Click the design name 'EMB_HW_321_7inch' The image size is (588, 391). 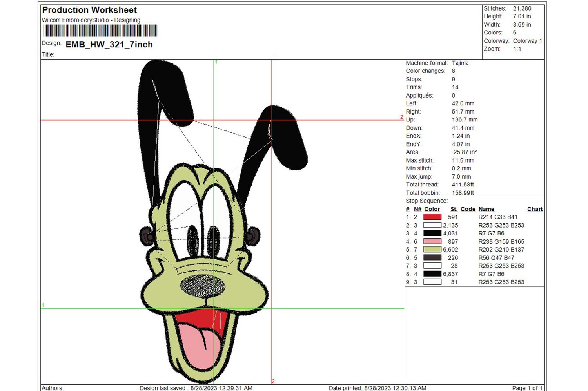pyautogui.click(x=109, y=45)
